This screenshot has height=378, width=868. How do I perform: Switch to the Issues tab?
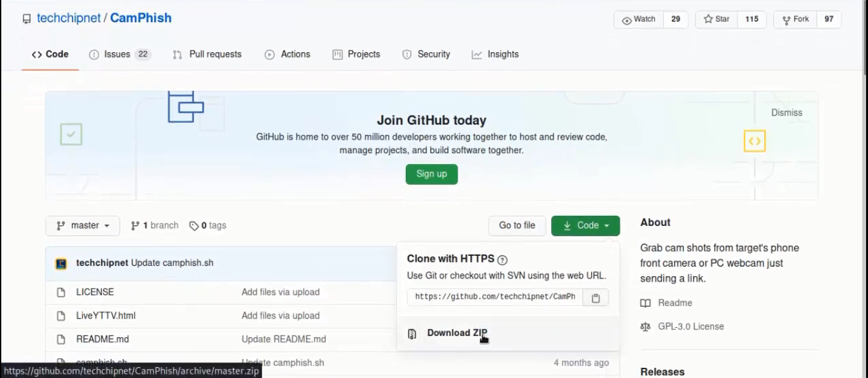coord(117,55)
